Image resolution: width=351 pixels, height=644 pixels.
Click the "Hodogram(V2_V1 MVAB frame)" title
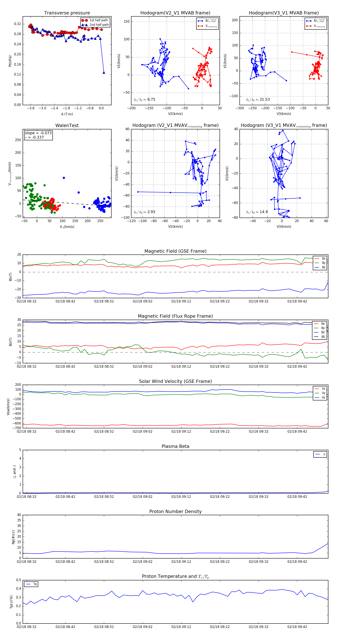175,13
